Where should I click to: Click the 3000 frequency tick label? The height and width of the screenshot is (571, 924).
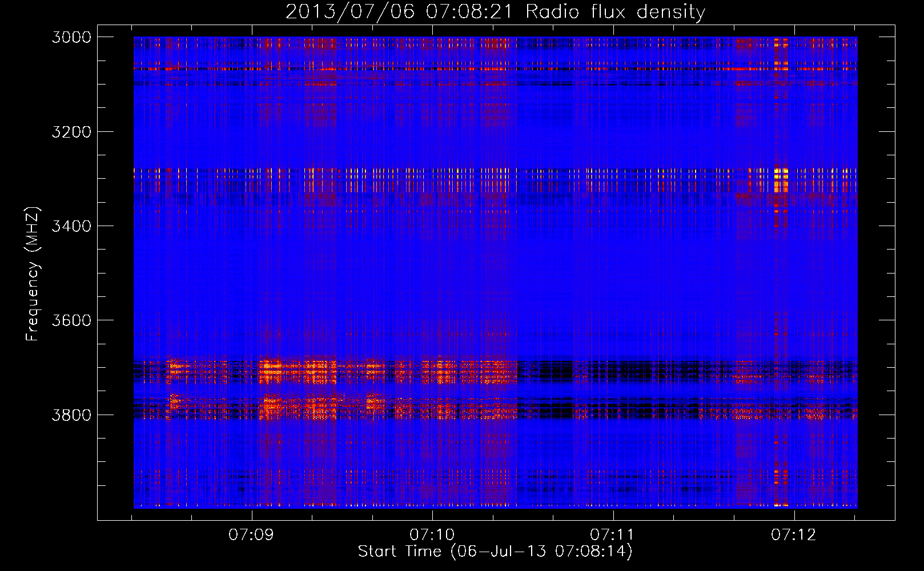pos(71,37)
